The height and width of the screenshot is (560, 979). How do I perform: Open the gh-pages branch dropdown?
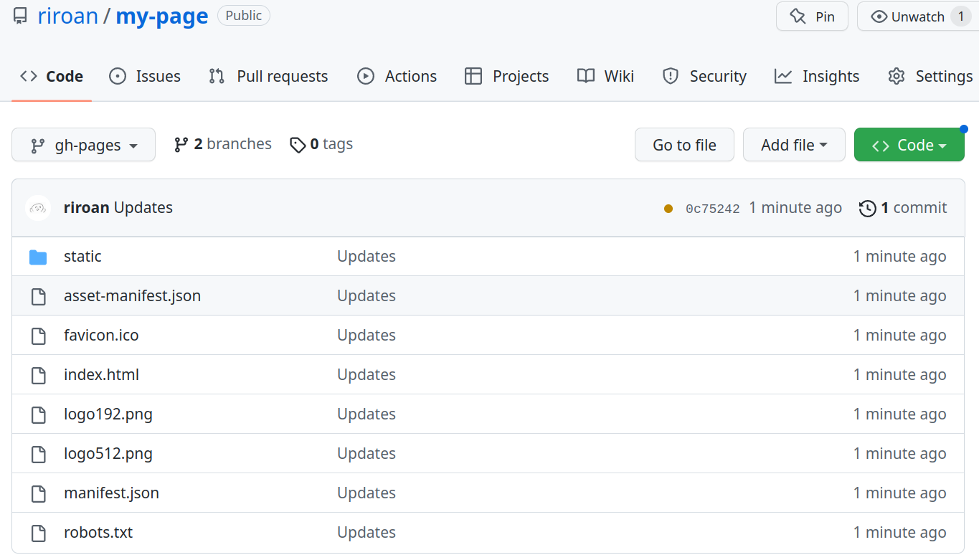click(83, 145)
